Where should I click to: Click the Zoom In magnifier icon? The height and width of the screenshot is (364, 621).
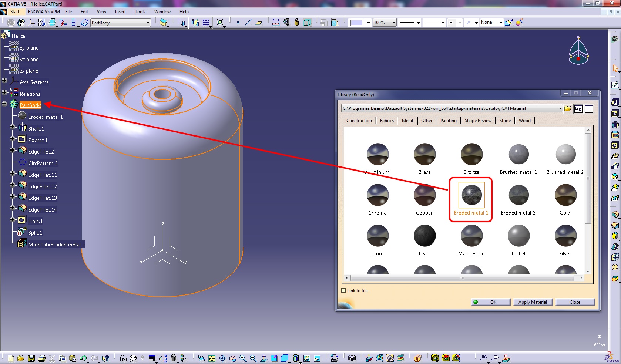(243, 358)
